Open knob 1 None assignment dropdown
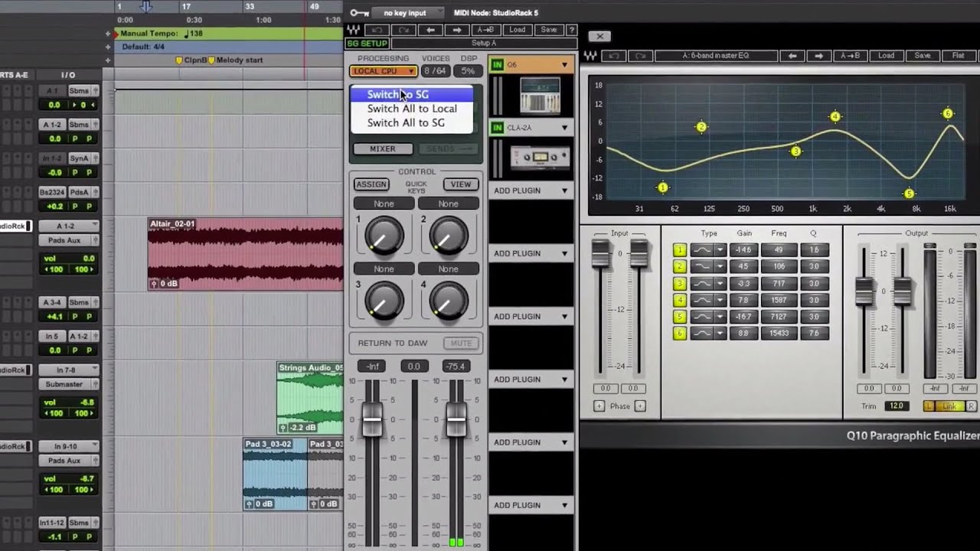 384,204
